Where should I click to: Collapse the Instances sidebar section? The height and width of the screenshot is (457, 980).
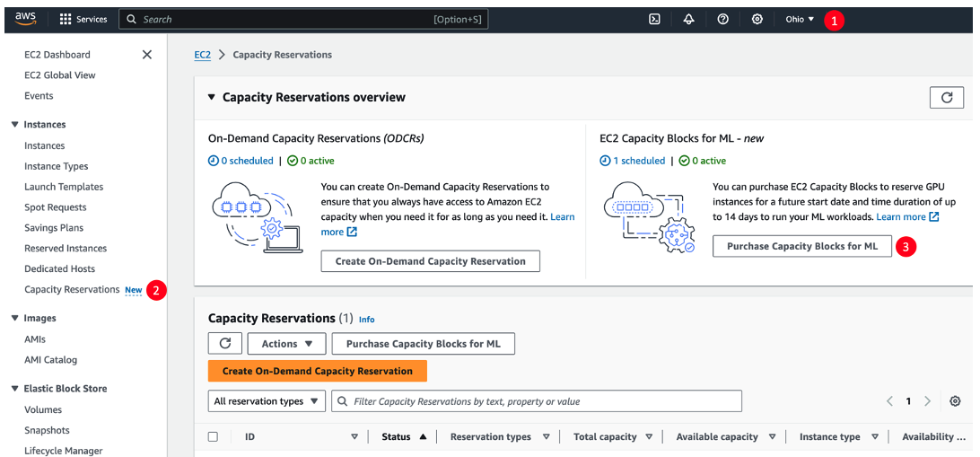click(x=15, y=125)
